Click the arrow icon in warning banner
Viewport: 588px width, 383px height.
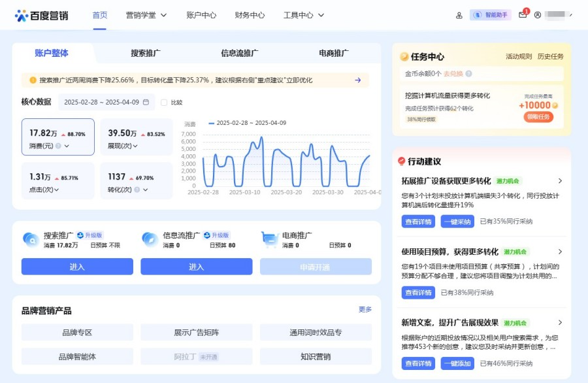(x=358, y=80)
